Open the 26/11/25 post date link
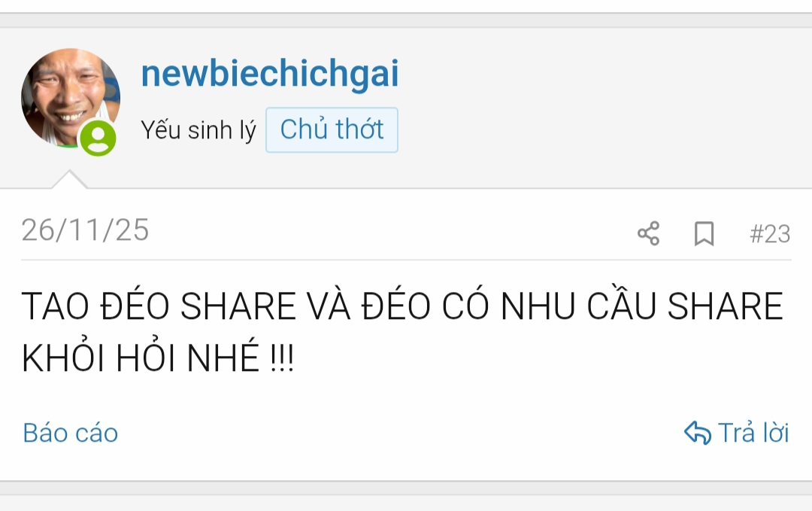The width and height of the screenshot is (812, 511). [x=85, y=230]
